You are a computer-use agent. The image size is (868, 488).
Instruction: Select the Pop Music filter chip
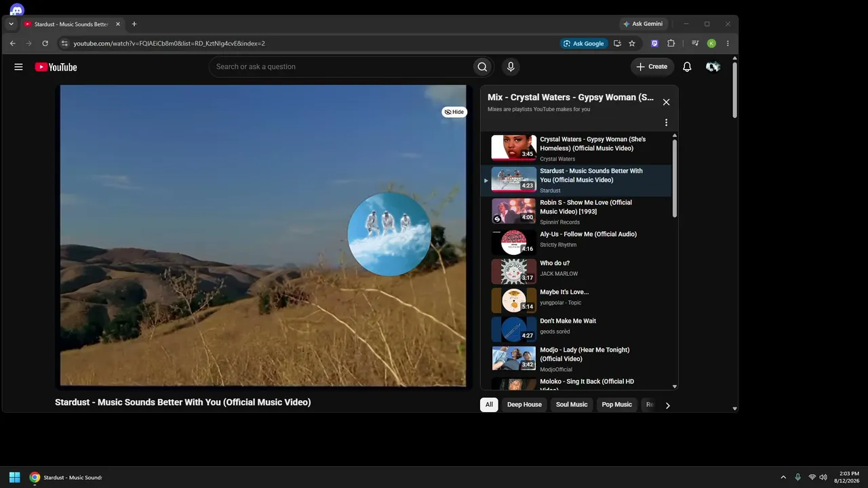(x=617, y=405)
